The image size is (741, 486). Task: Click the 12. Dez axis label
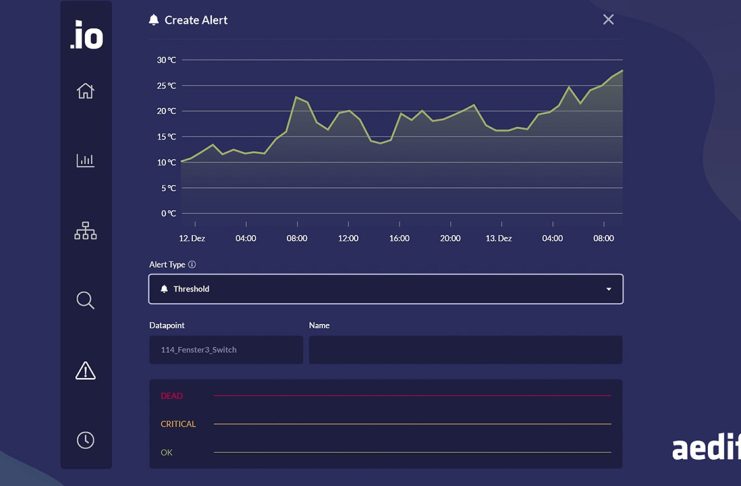click(x=192, y=238)
